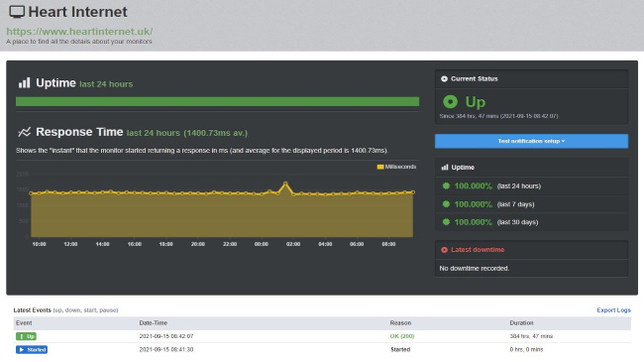Click the Date-Time column header
Screen dimensions: 644x362
tap(154, 323)
